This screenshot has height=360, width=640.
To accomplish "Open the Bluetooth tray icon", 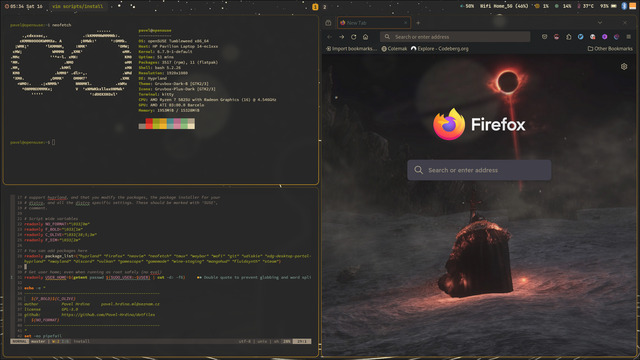I will coord(624,6).
